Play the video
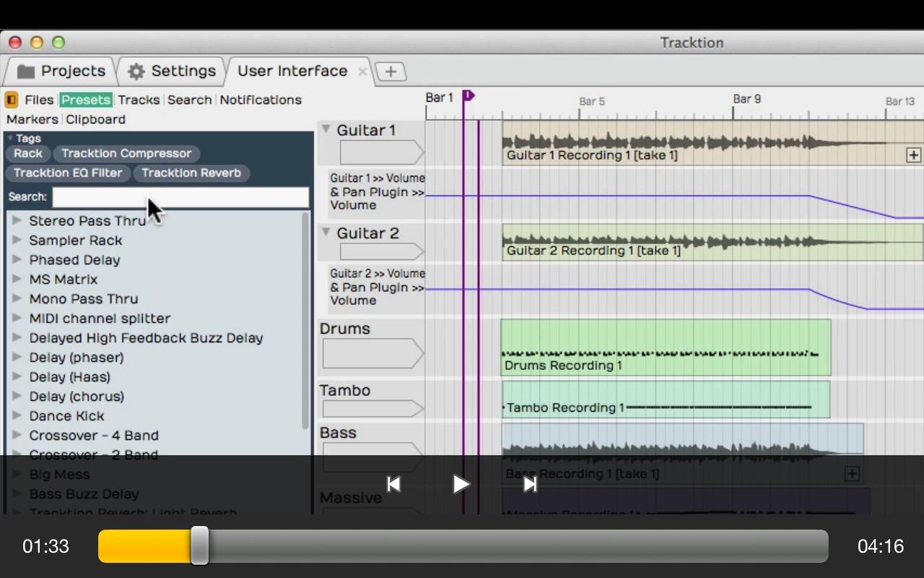The height and width of the screenshot is (578, 924). [x=461, y=484]
